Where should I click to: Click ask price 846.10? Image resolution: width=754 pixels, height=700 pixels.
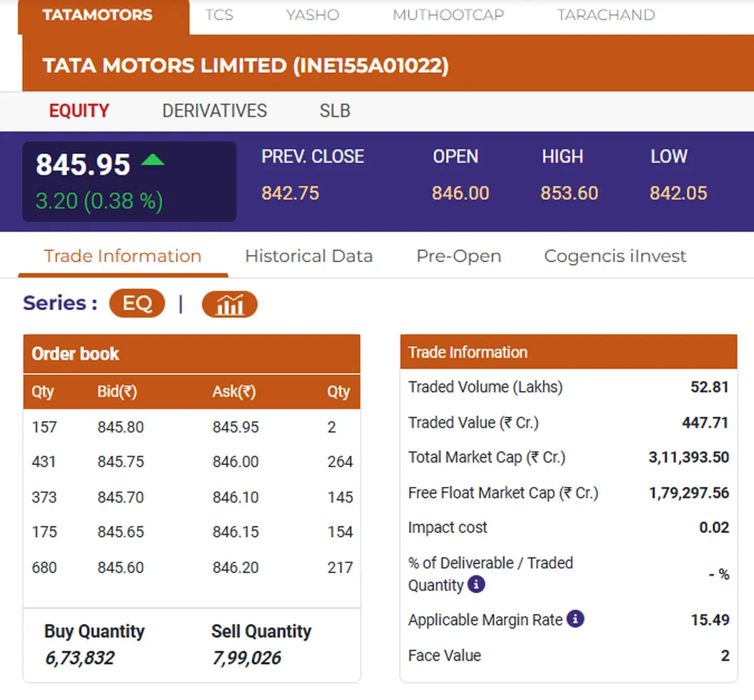tap(236, 498)
